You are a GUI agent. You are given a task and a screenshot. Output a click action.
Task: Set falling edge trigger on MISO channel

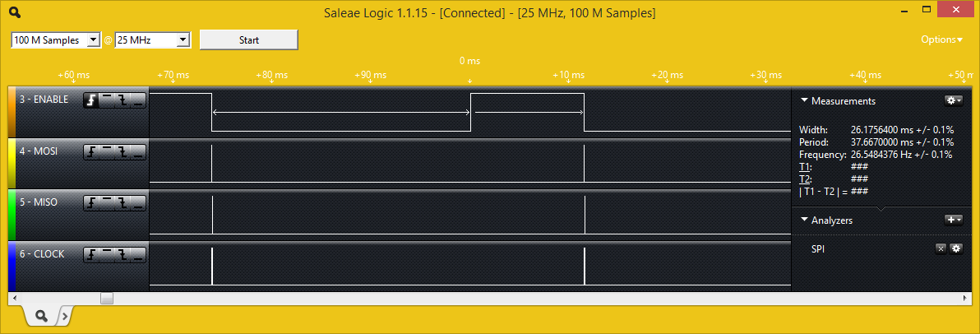coord(122,203)
